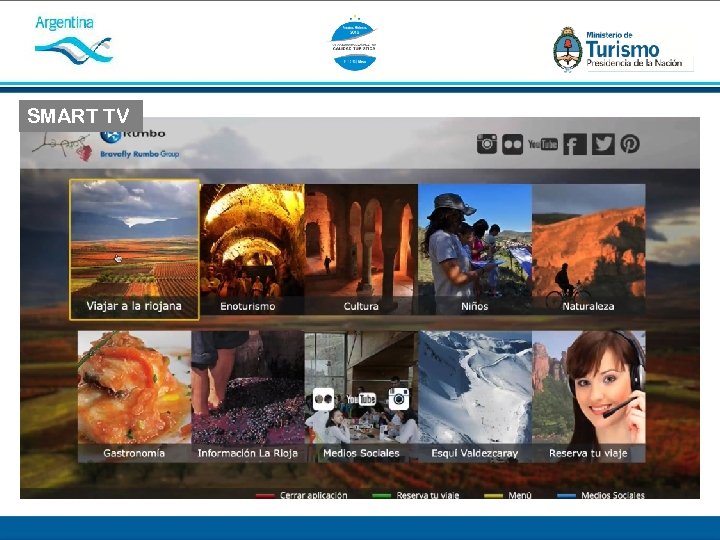
Task: Open the Cultura tile
Action: point(361,249)
